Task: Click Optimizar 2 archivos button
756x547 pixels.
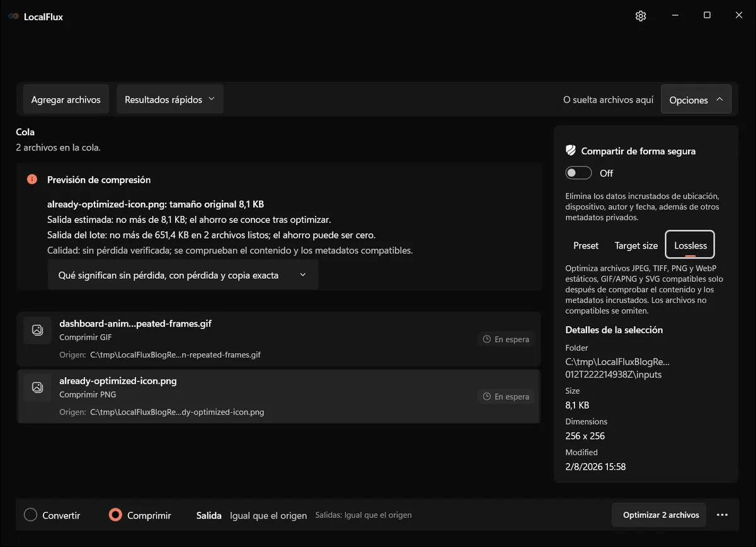Action: tap(659, 515)
